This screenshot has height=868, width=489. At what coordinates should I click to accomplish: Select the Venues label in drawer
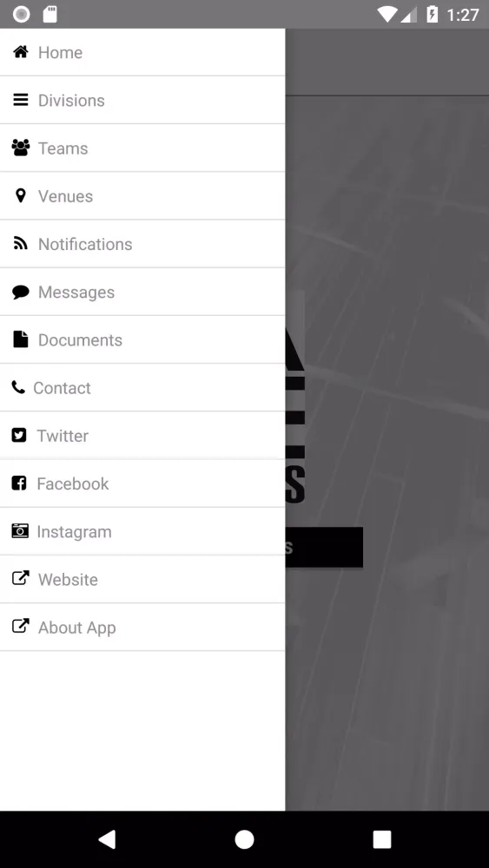coord(65,196)
